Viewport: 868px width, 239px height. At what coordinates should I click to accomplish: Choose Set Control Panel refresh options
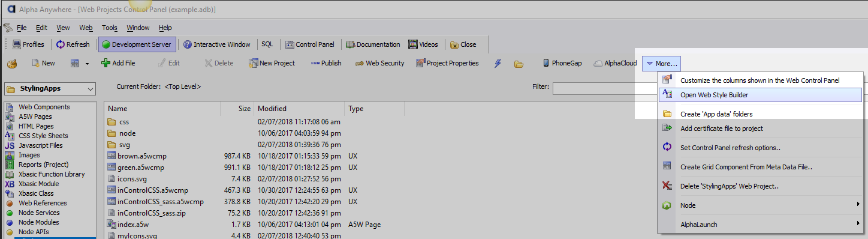(760, 147)
